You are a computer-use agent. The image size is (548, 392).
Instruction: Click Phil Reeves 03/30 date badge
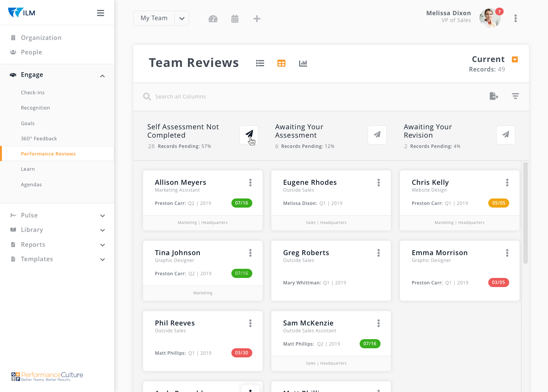click(x=242, y=353)
